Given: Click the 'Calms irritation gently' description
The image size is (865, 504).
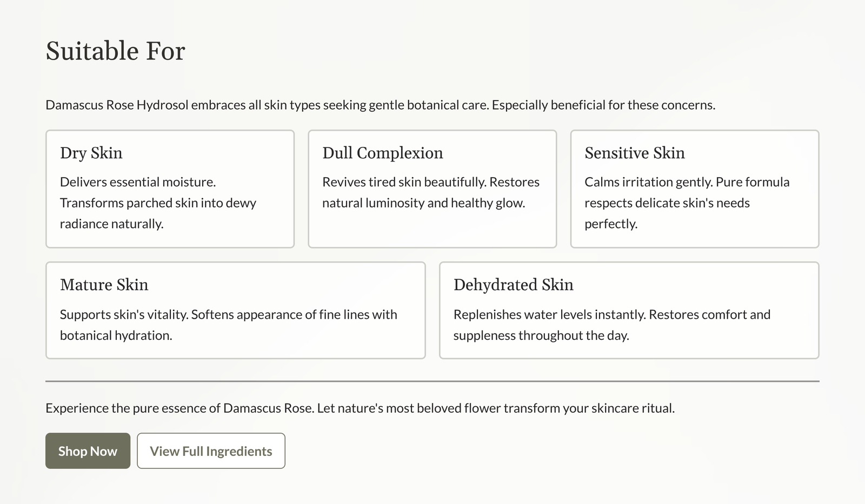Looking at the screenshot, I should point(687,203).
